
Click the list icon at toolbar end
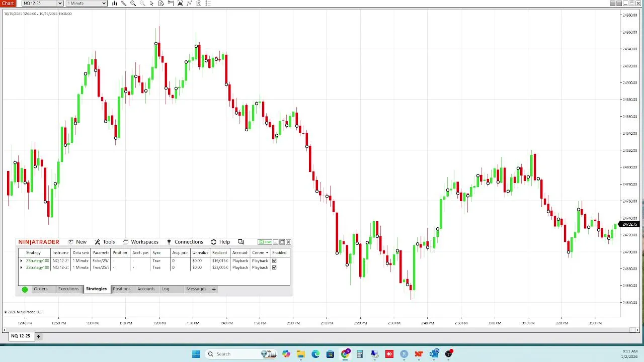(208, 4)
